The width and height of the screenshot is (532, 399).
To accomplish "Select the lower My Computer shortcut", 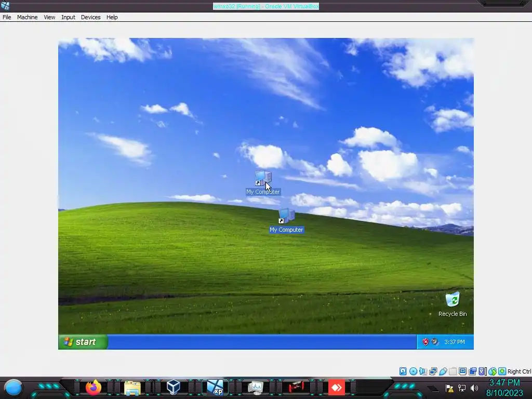I will pyautogui.click(x=286, y=221).
